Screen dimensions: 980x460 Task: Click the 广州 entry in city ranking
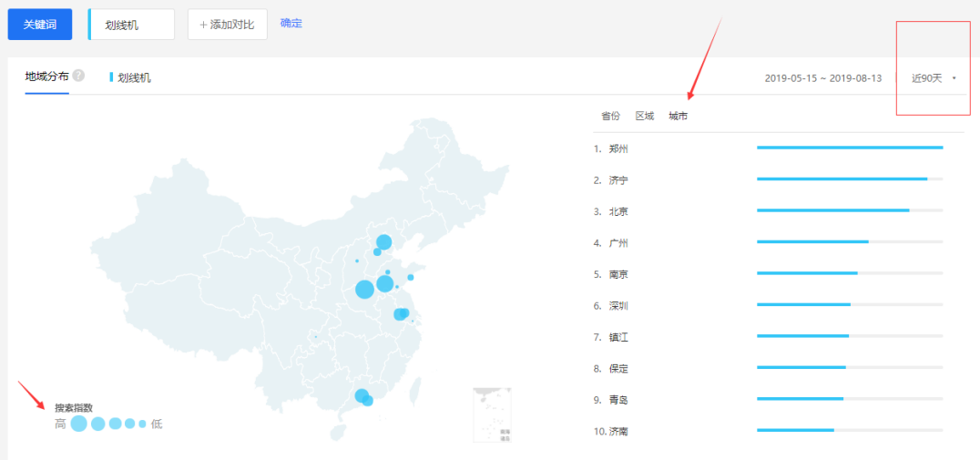point(618,243)
